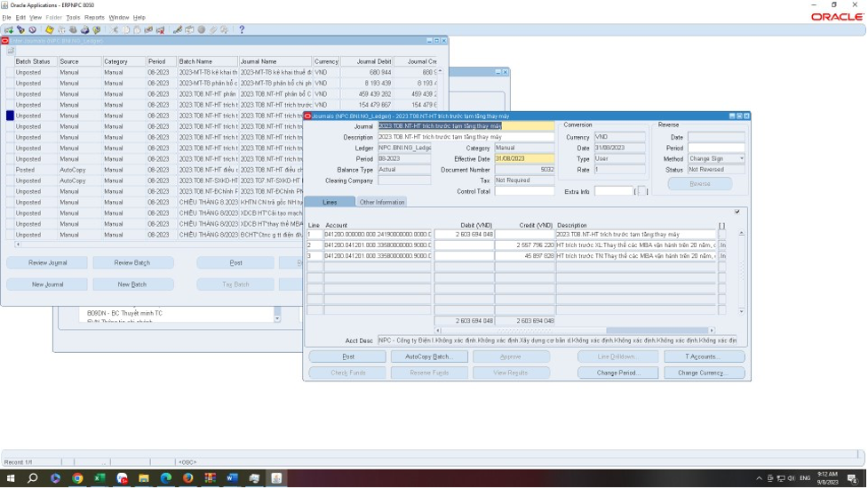
Task: Click the Find flashlight toolbar icon
Action: pyautogui.click(x=21, y=30)
